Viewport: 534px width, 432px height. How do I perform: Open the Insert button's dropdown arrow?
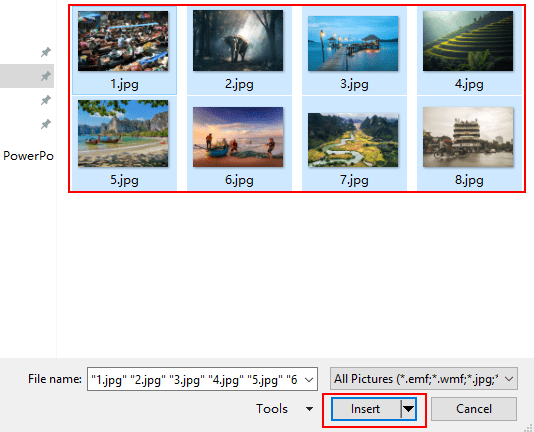[408, 409]
